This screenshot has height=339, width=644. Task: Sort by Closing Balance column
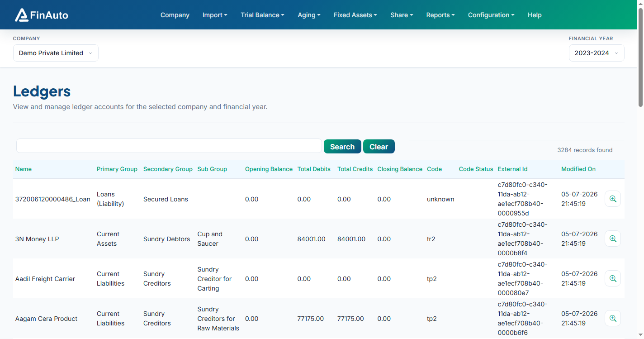tap(400, 169)
